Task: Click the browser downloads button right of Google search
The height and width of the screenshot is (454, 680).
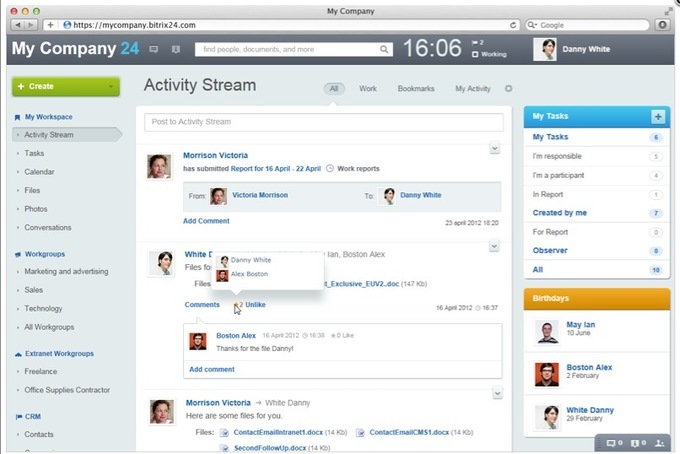Action: [662, 25]
